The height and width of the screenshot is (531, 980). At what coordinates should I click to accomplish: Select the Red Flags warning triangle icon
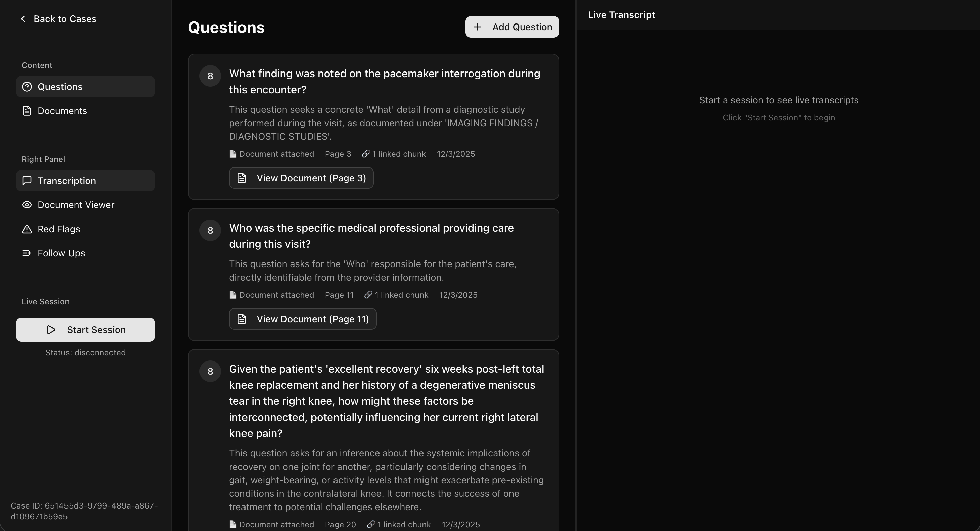click(x=26, y=229)
